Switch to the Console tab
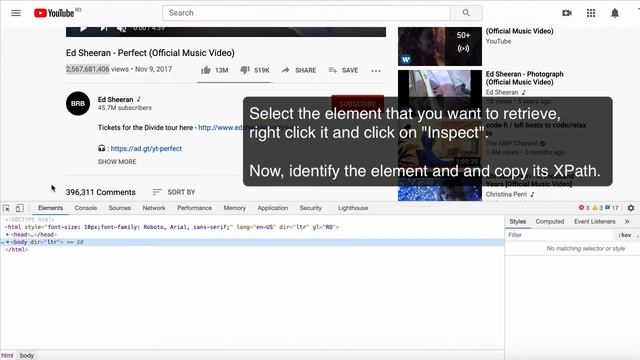 [x=86, y=208]
